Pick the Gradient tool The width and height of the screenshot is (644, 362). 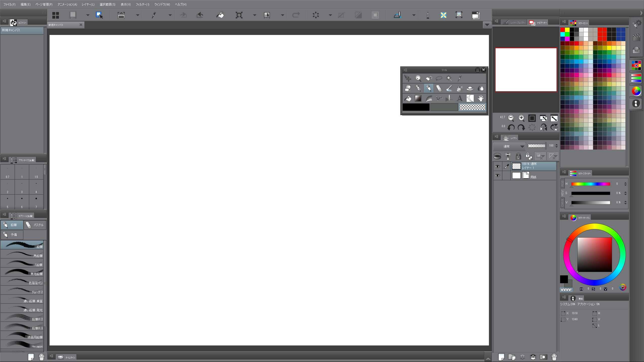click(418, 98)
